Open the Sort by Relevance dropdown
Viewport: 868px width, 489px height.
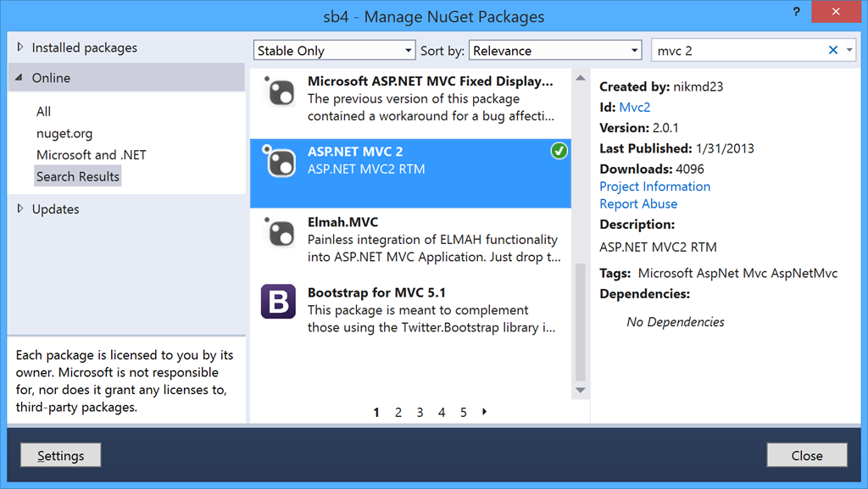[x=555, y=50]
